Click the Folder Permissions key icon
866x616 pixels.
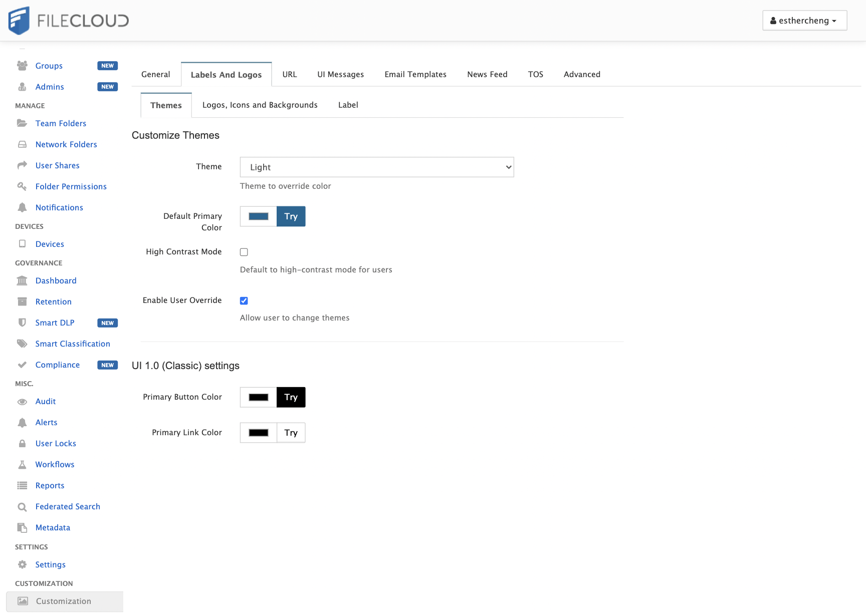[22, 186]
